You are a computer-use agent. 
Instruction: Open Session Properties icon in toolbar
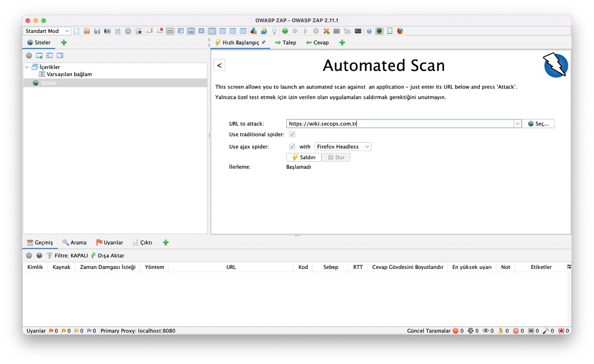(117, 31)
